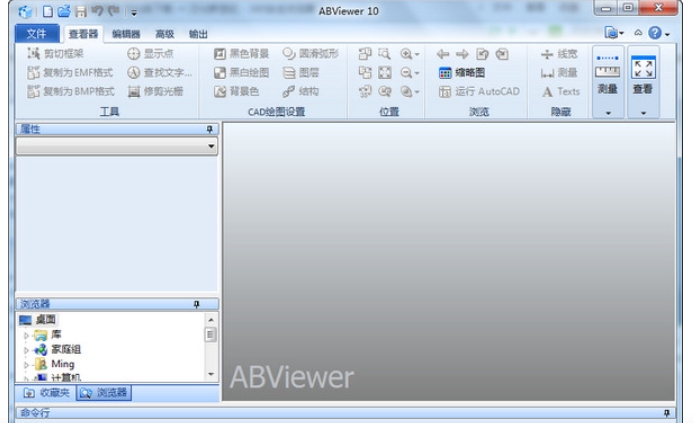
Task: Pin the 属性 properties panel
Action: 209,129
